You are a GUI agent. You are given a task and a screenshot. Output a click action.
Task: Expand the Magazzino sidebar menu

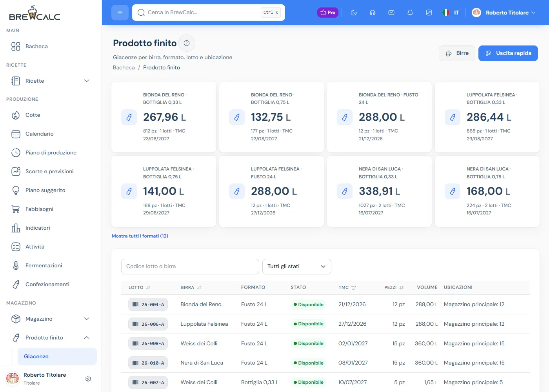point(51,319)
